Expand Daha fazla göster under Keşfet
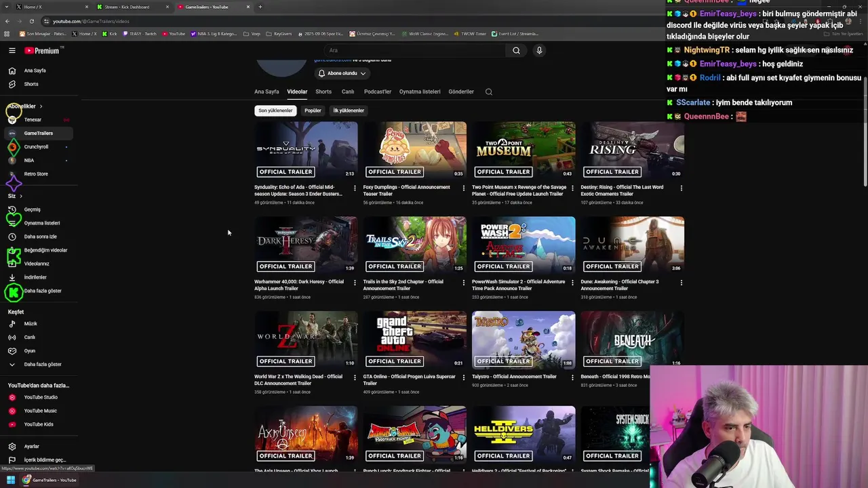The image size is (868, 488). (43, 365)
